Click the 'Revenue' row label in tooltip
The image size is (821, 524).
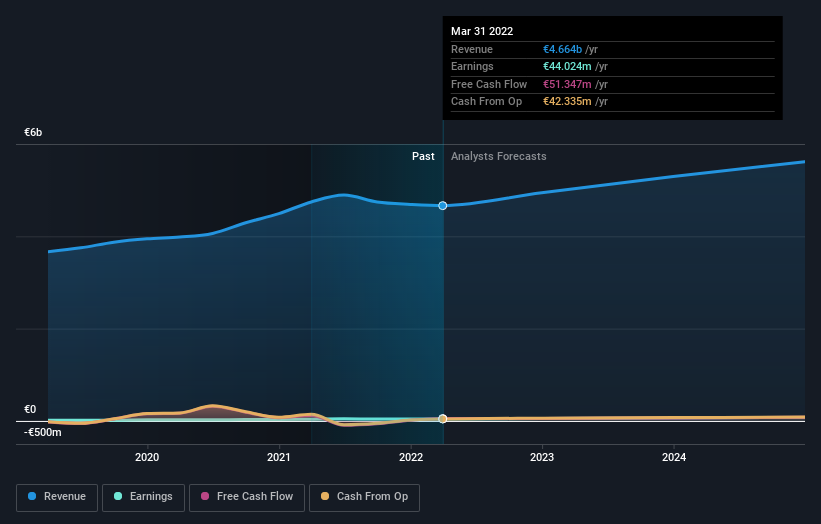472,49
